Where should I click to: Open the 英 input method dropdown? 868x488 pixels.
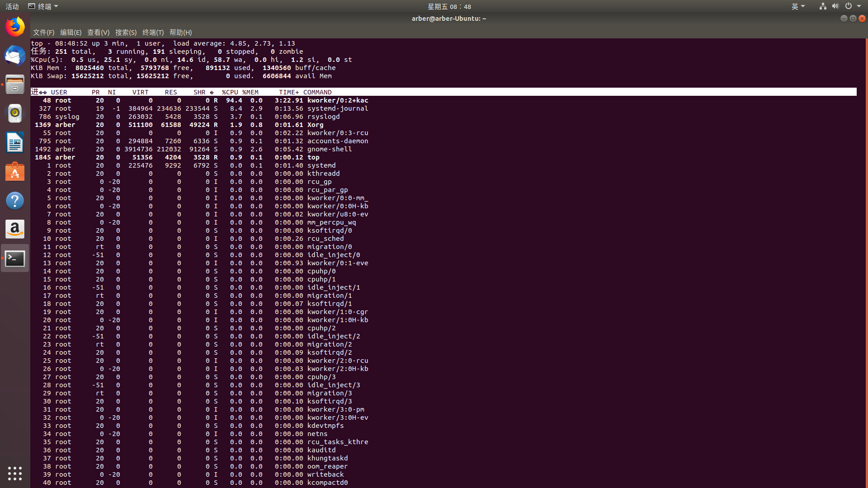tap(798, 6)
